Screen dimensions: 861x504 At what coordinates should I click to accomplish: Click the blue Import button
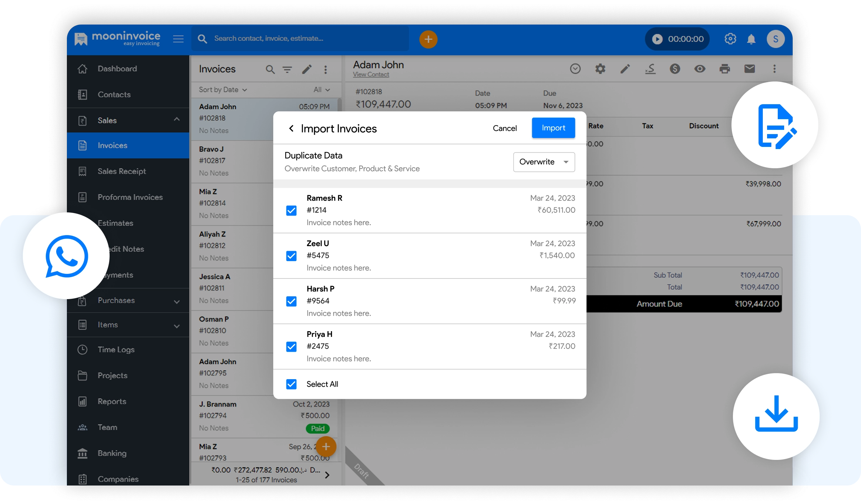553,128
